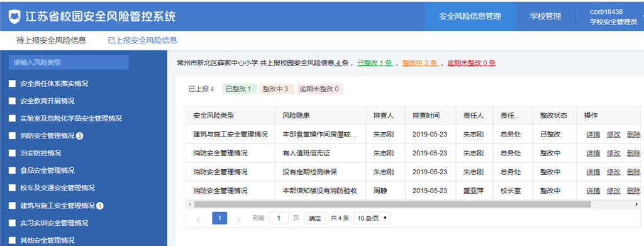
Task: Click the 江苏省校园安全风险管控系统 title
Action: coord(101,16)
